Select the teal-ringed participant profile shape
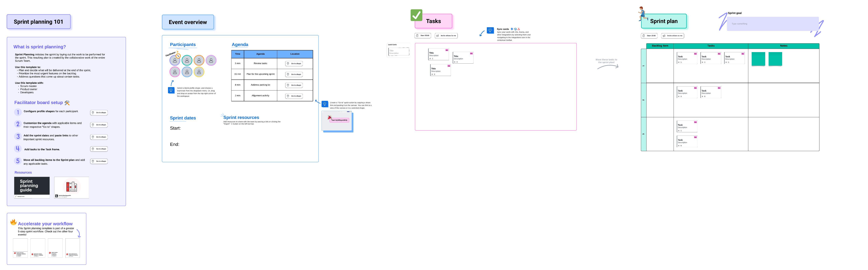 click(187, 60)
